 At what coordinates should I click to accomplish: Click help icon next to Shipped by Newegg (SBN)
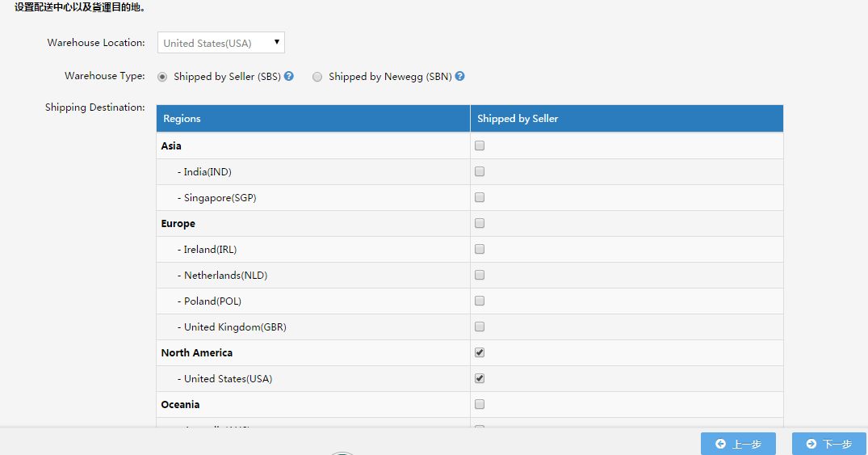pos(459,77)
